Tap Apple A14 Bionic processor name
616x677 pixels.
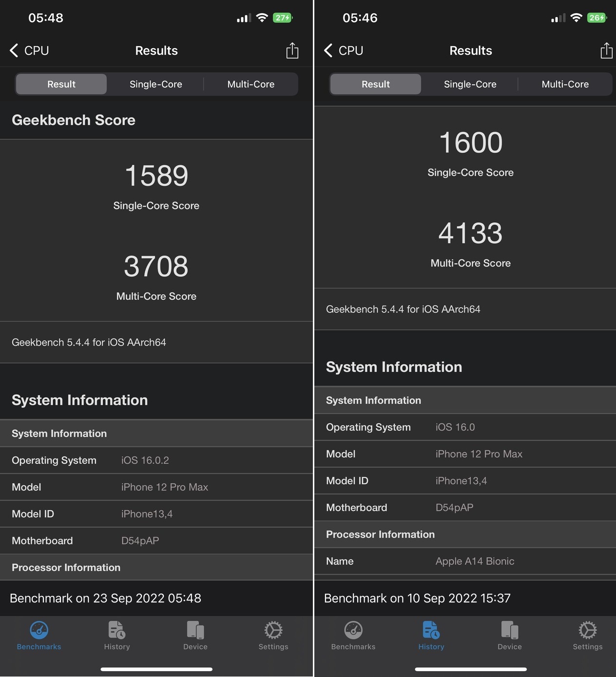coord(475,561)
